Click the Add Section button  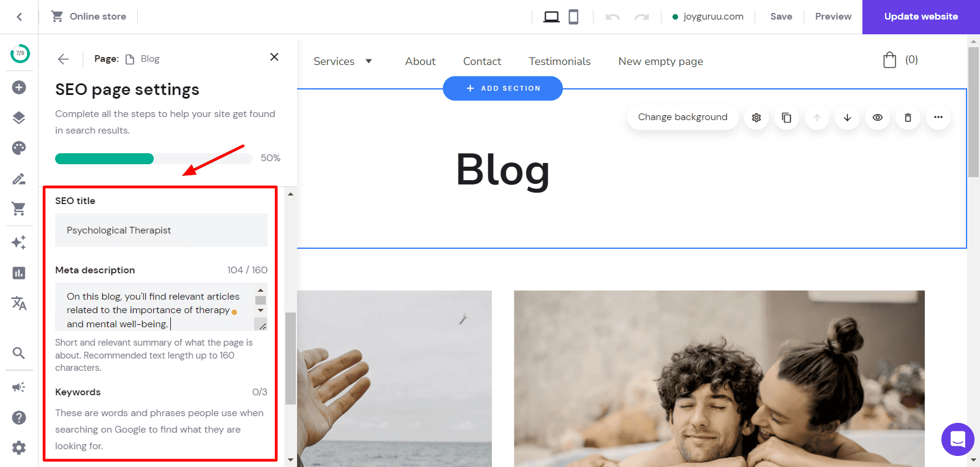point(502,88)
